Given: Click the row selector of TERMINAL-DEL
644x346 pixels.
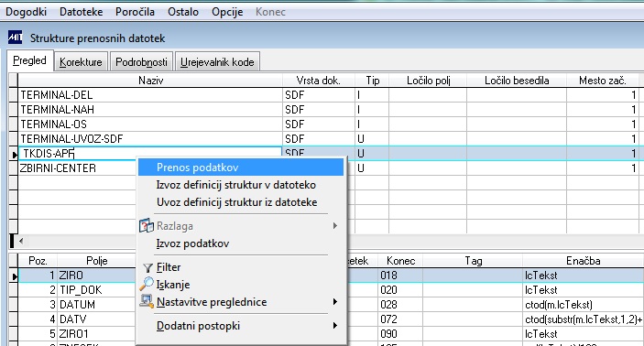Looking at the screenshot, I should click(x=14, y=95).
